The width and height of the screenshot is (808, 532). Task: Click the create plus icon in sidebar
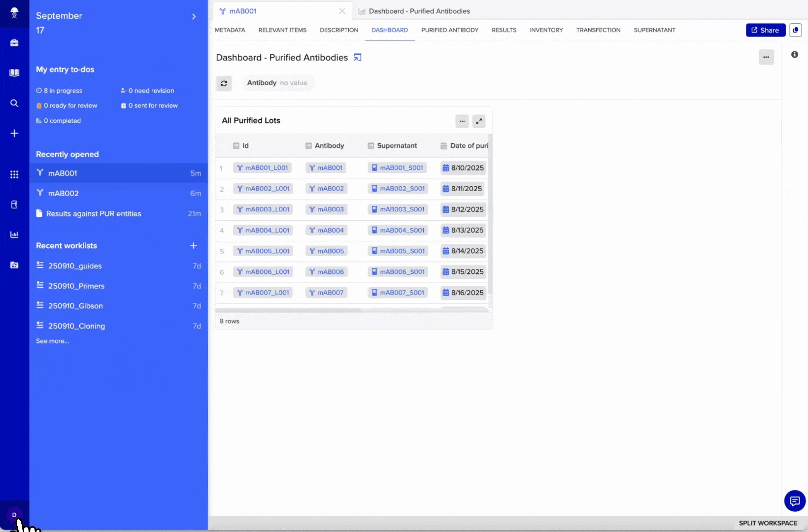tap(14, 133)
